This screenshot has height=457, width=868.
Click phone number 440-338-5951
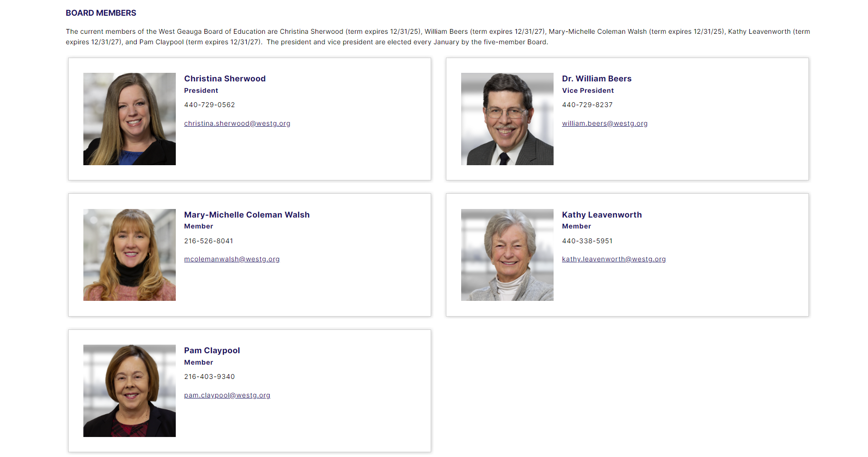tap(587, 241)
